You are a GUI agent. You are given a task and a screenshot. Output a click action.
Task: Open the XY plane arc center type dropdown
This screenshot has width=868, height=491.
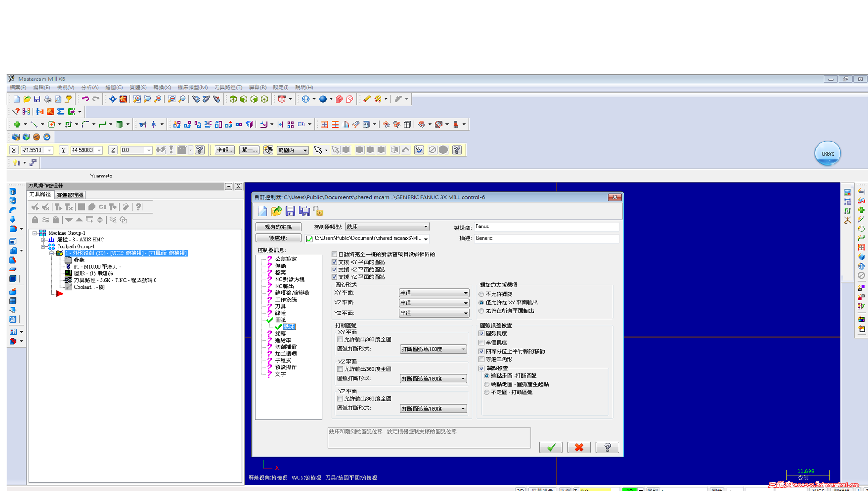point(434,293)
